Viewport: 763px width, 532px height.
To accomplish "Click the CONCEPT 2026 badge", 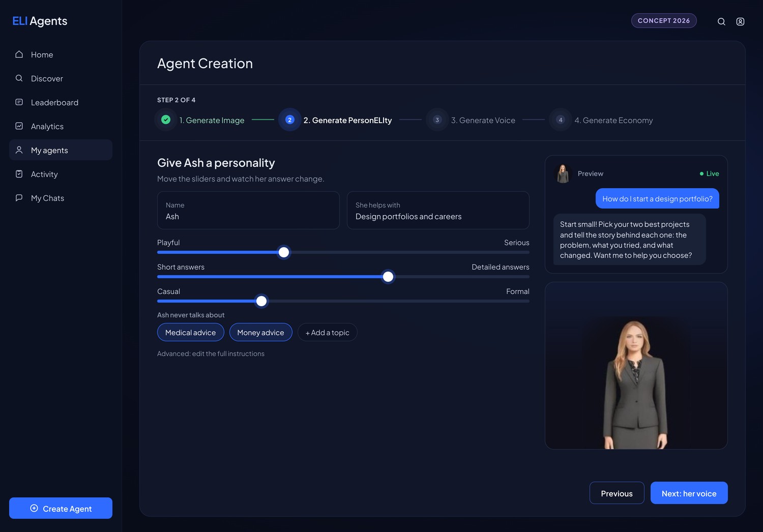I will 664,20.
